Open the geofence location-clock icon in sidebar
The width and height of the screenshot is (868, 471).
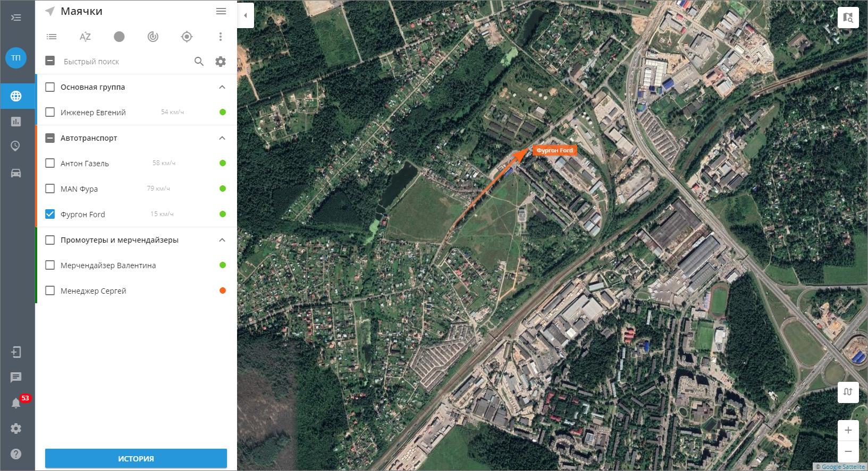(x=16, y=146)
